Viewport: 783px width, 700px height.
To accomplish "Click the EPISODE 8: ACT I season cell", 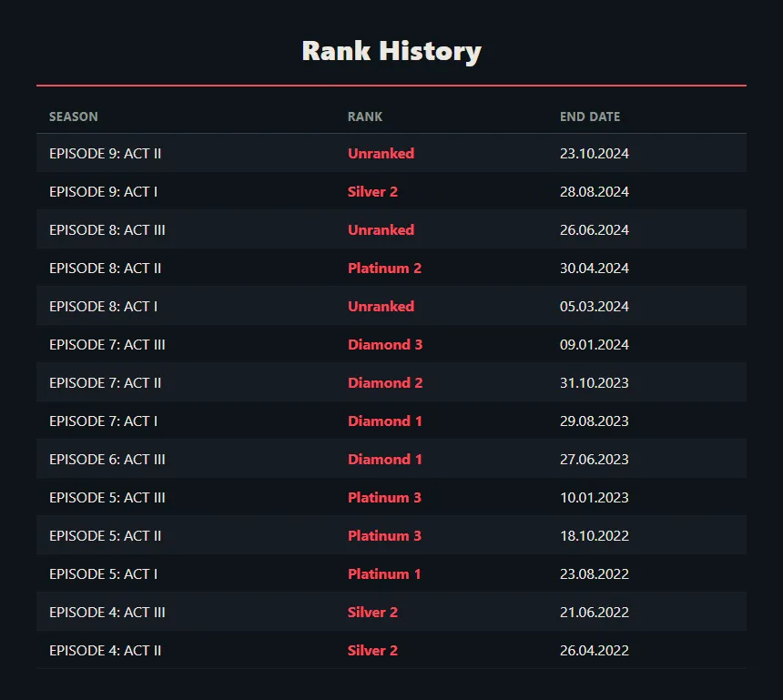I will point(104,307).
